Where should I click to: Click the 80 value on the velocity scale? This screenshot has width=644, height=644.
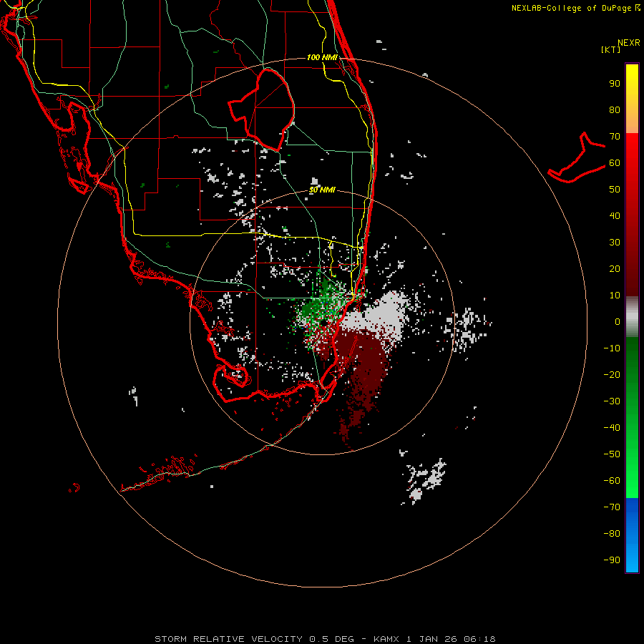click(615, 109)
